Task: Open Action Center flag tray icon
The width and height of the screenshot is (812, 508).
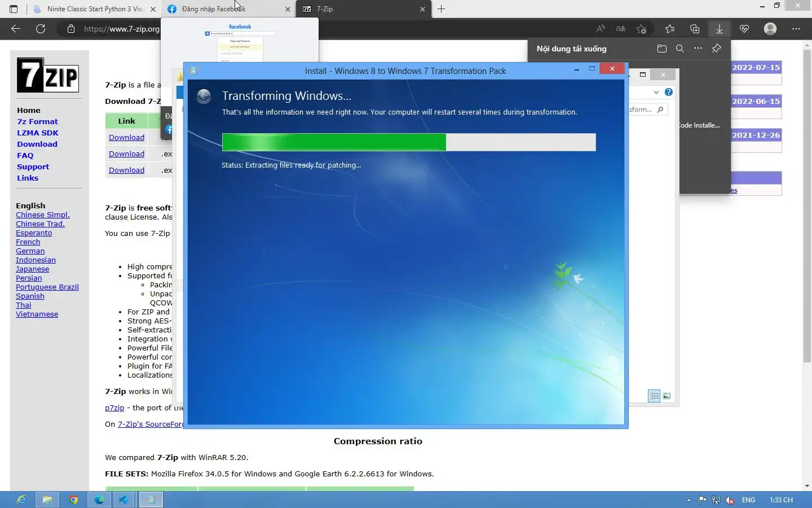Action: point(702,500)
